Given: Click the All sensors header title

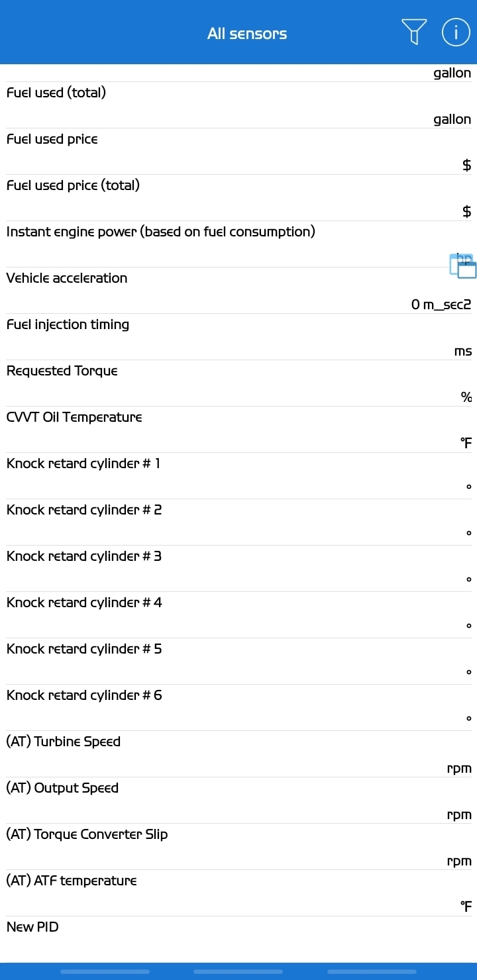Looking at the screenshot, I should 247,34.
